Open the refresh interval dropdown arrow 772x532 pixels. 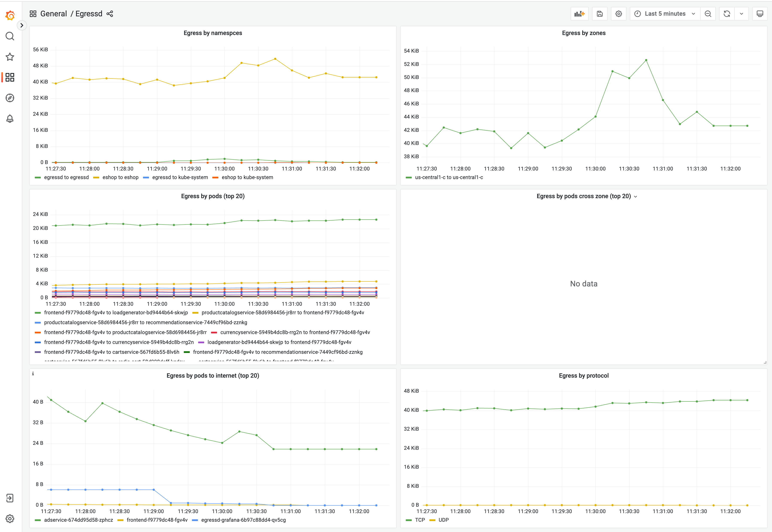point(741,14)
